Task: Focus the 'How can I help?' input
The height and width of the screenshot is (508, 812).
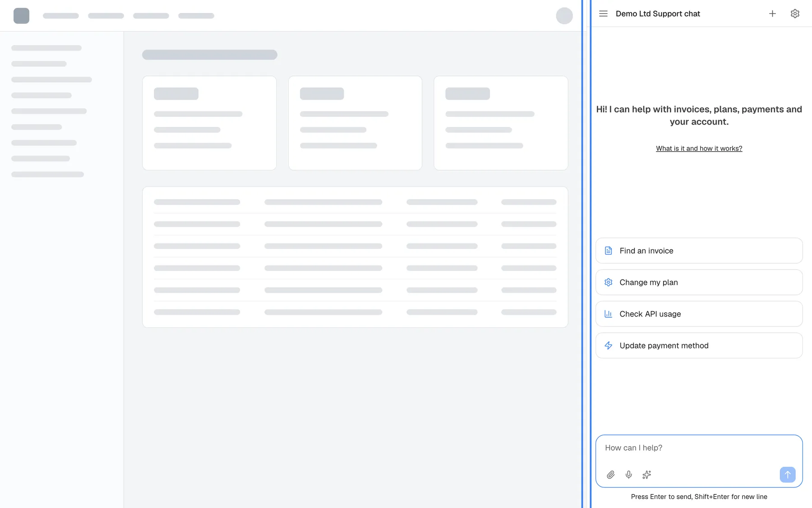Action: [x=699, y=448]
